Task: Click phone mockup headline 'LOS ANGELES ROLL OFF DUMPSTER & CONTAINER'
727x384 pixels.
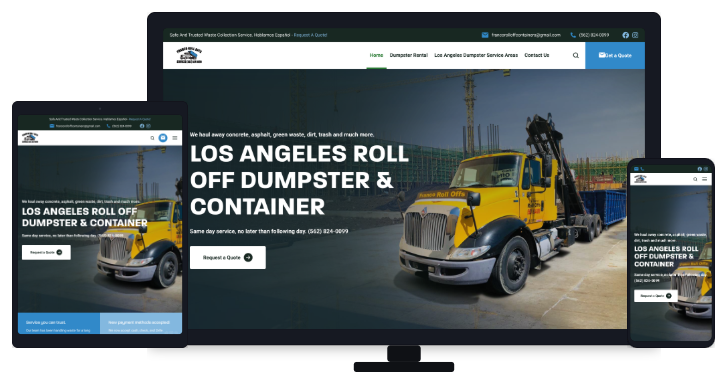Action: click(666, 256)
